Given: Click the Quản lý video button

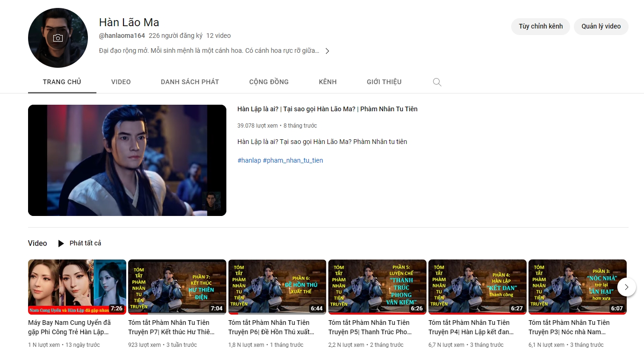Looking at the screenshot, I should (x=601, y=27).
